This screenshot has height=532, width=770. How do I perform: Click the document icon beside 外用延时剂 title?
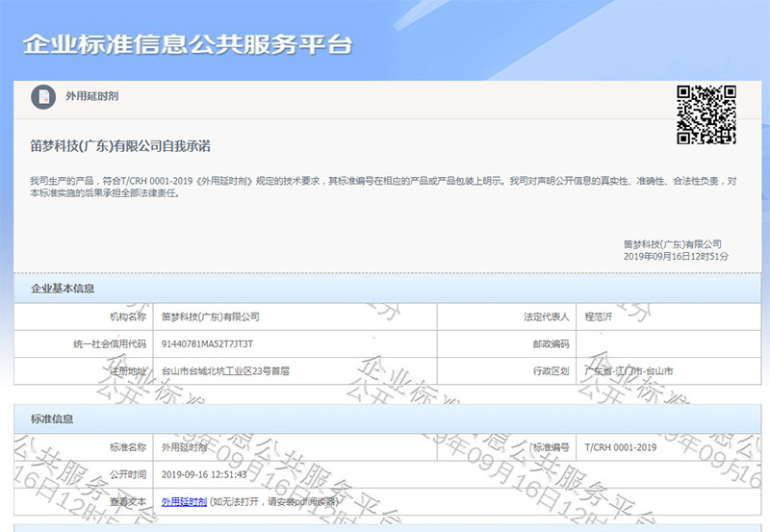(x=42, y=97)
